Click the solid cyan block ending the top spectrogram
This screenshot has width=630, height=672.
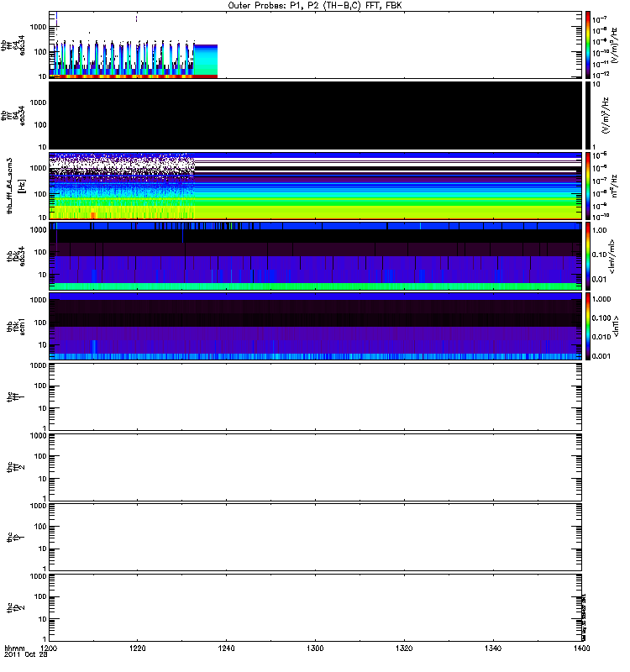point(207,59)
